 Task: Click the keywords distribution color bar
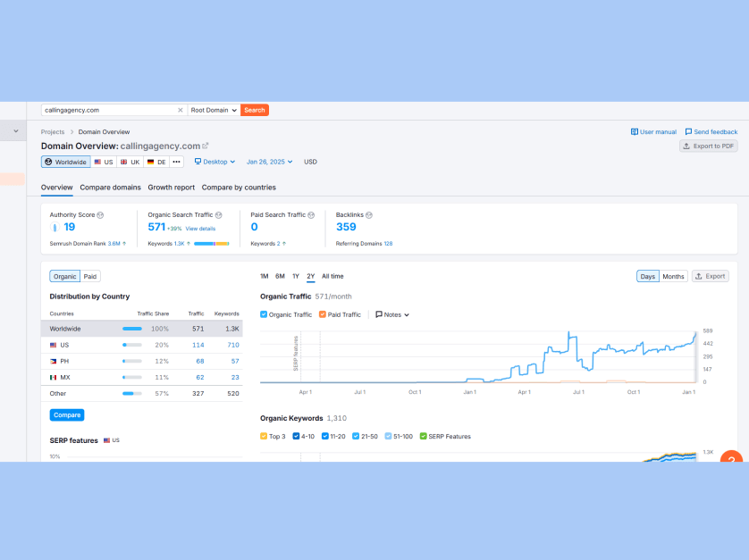point(211,243)
